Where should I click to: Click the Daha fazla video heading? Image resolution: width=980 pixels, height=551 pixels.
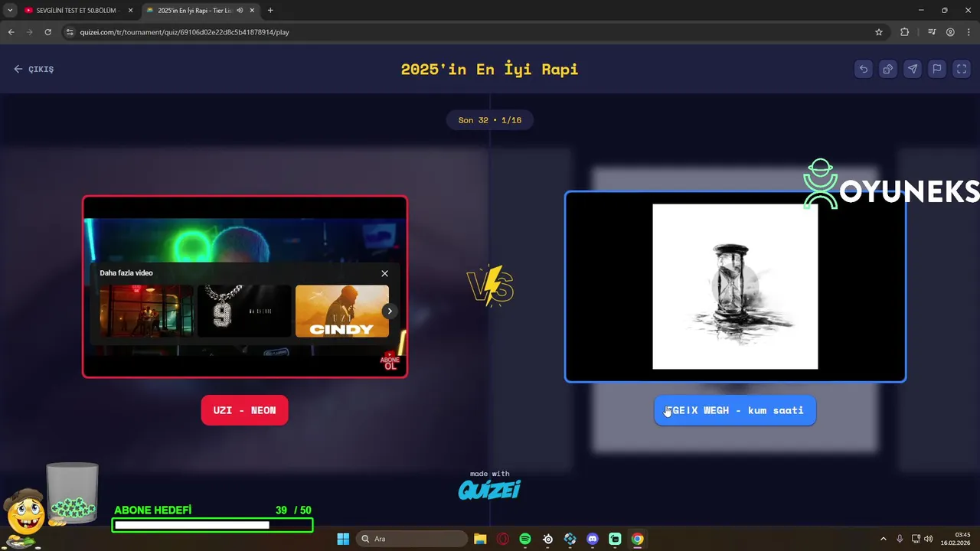point(126,273)
